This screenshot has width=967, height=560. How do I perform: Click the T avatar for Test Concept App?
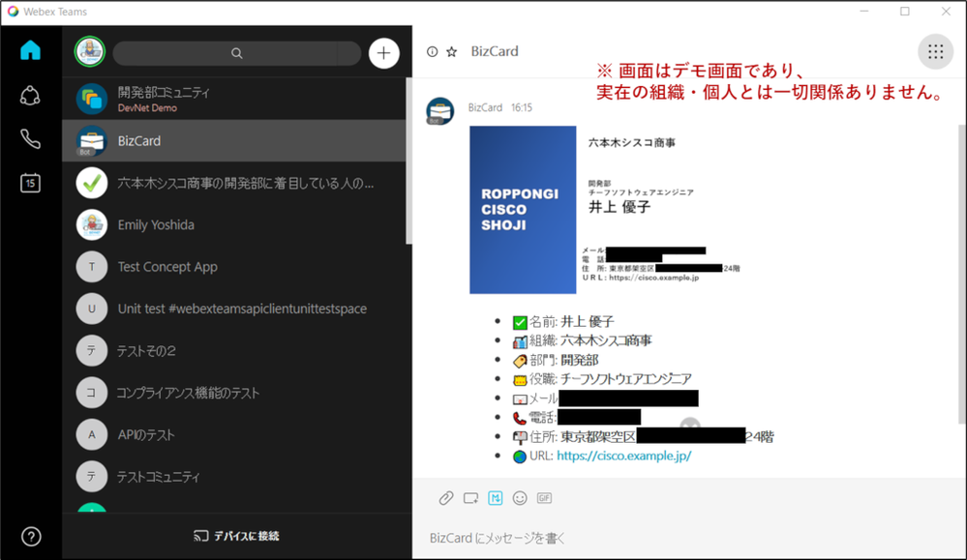[91, 267]
